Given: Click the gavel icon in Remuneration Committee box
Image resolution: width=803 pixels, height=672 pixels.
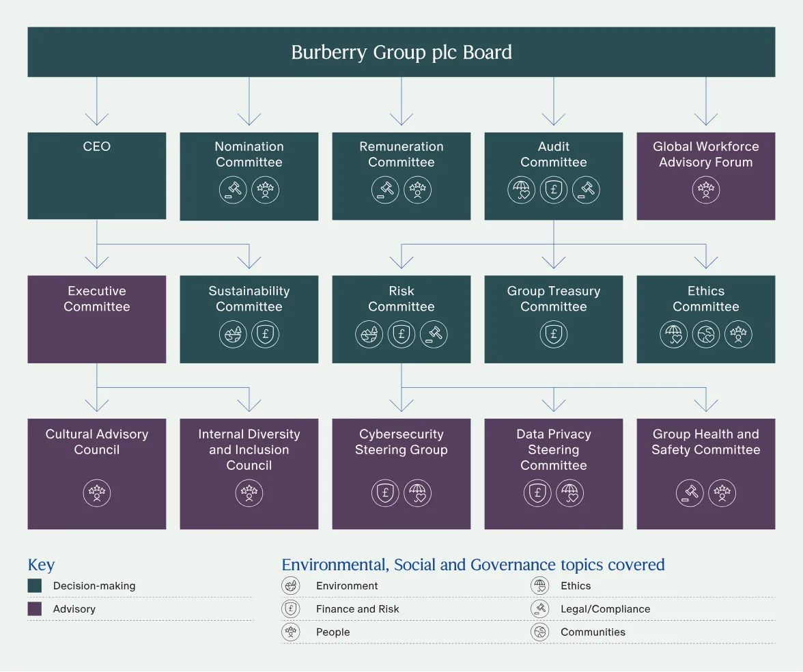Looking at the screenshot, I should pos(385,190).
